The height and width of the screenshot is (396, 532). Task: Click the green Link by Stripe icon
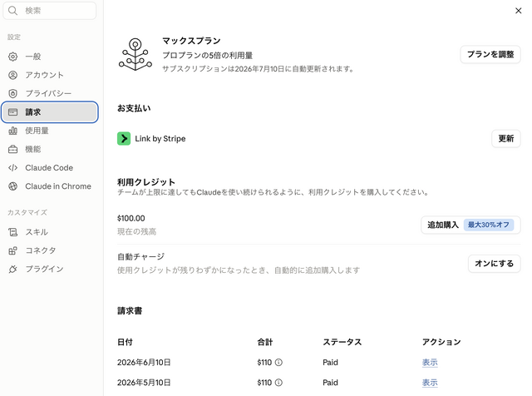[x=124, y=139]
